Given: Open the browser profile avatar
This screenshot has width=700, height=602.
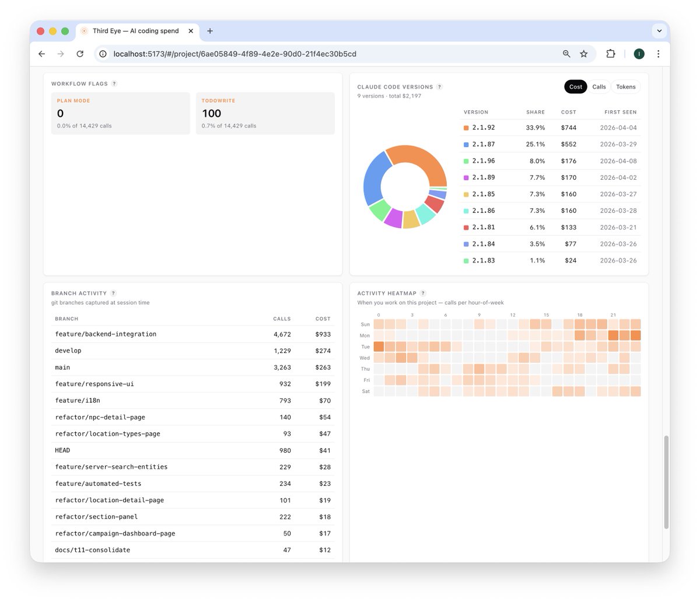Looking at the screenshot, I should pos(639,54).
